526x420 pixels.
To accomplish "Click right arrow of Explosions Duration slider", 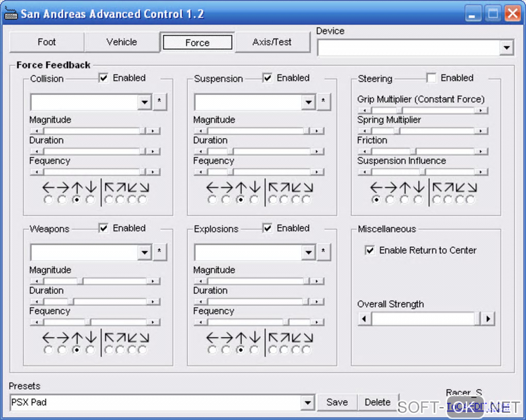I will point(317,301).
